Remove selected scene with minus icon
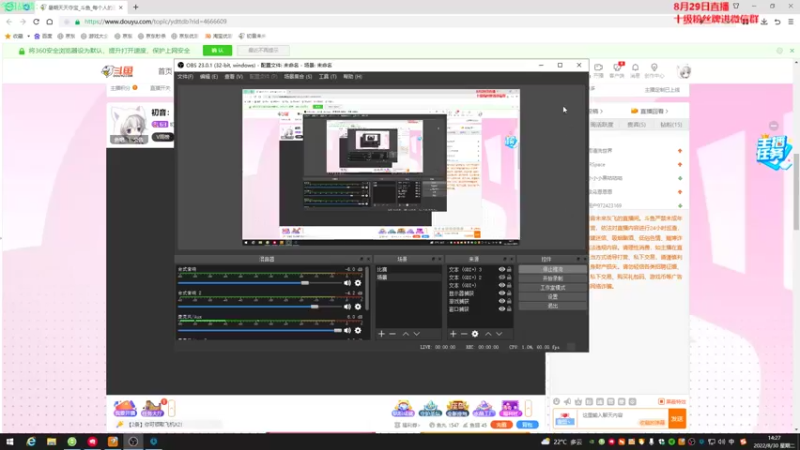The image size is (800, 450). tap(392, 334)
